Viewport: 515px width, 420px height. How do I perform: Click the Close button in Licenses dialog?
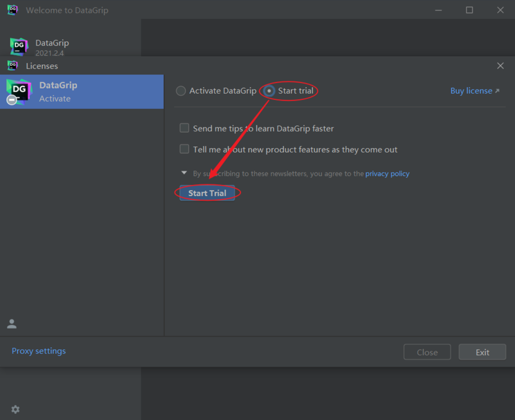(427, 352)
